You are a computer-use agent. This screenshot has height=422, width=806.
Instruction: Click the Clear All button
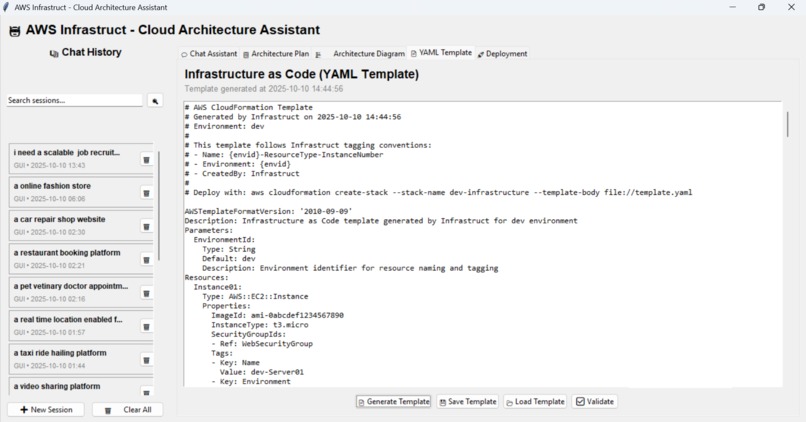click(128, 410)
